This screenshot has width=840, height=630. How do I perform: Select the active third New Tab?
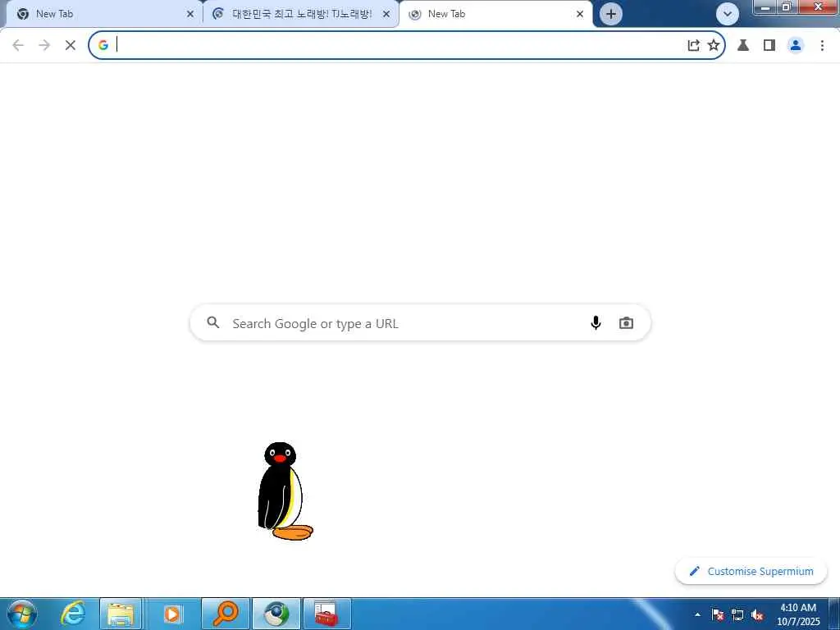point(495,14)
